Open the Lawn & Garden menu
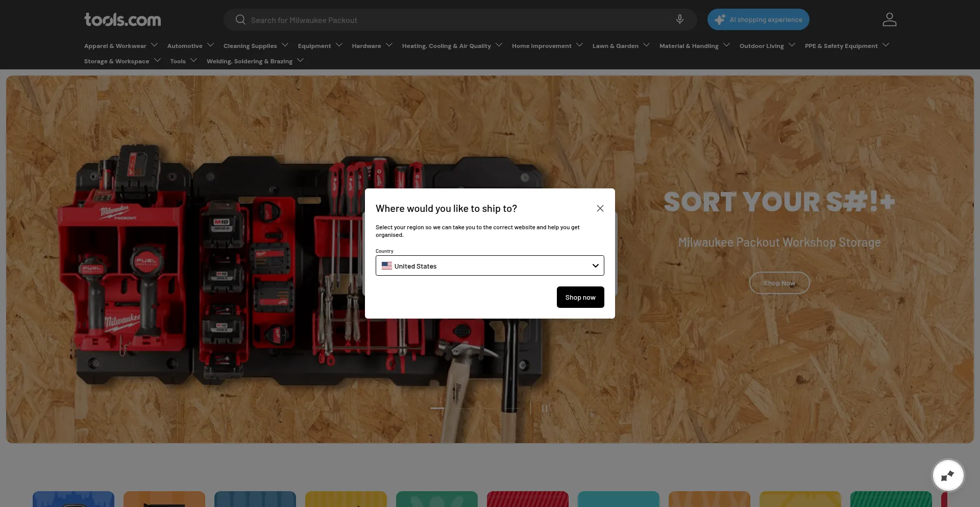 615,46
